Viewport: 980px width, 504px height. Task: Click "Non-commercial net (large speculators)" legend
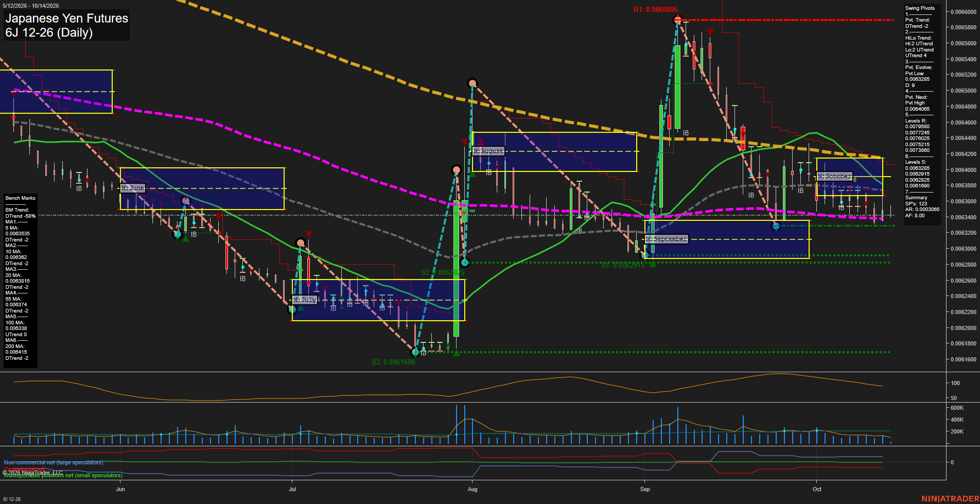point(54,462)
